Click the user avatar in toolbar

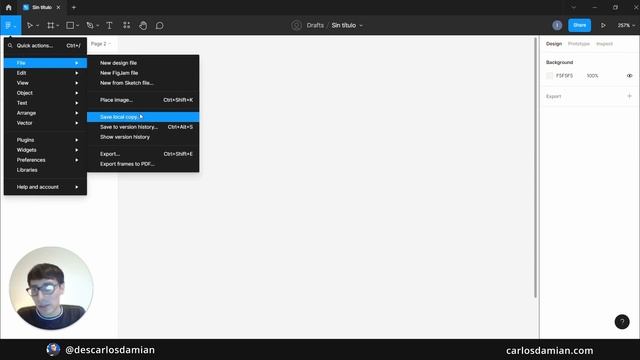pos(557,25)
